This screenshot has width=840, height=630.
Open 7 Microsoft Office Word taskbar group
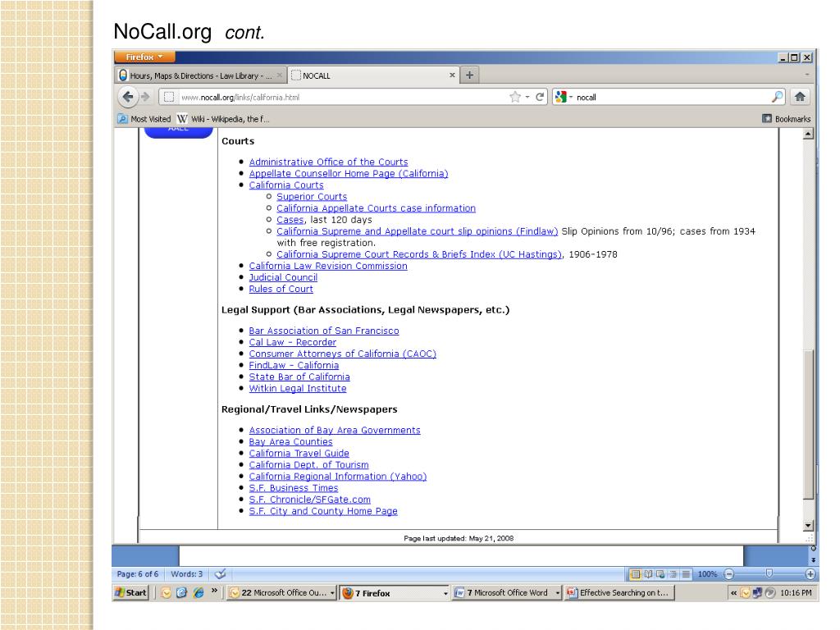(506, 592)
